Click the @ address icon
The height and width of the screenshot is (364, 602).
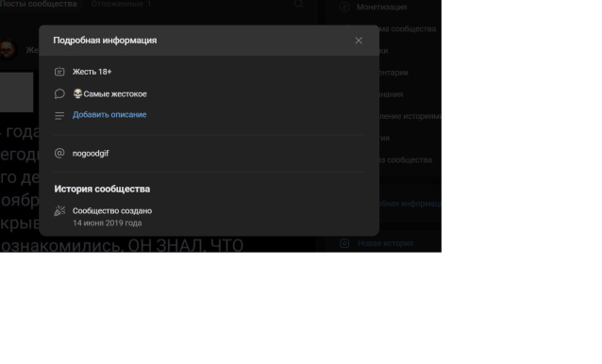pyautogui.click(x=59, y=153)
